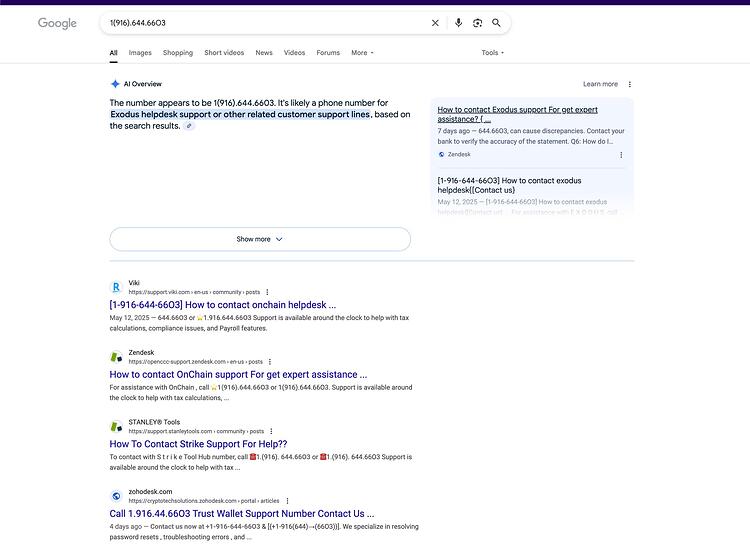Click the Learn more link

[x=600, y=84]
